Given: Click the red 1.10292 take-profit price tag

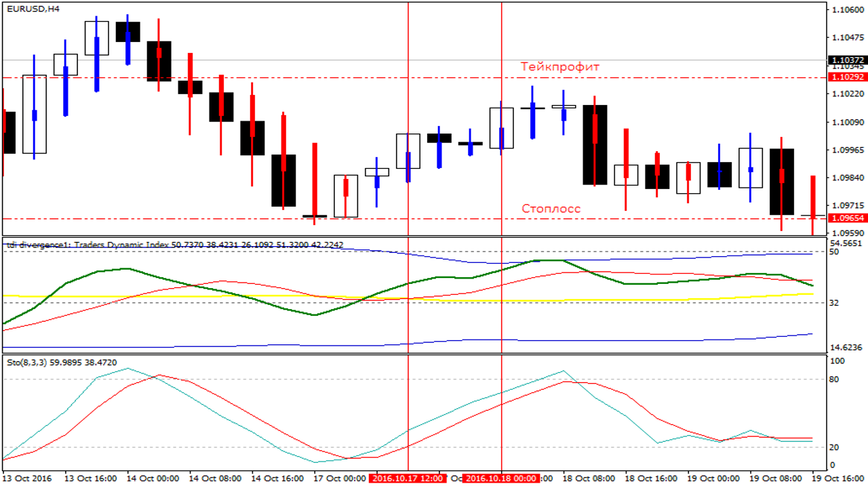Looking at the screenshot, I should pyautogui.click(x=847, y=77).
